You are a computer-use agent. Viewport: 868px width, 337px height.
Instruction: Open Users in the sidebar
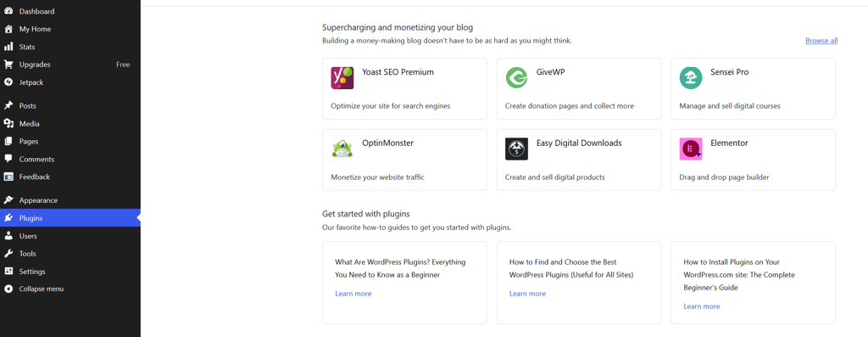[x=28, y=236]
